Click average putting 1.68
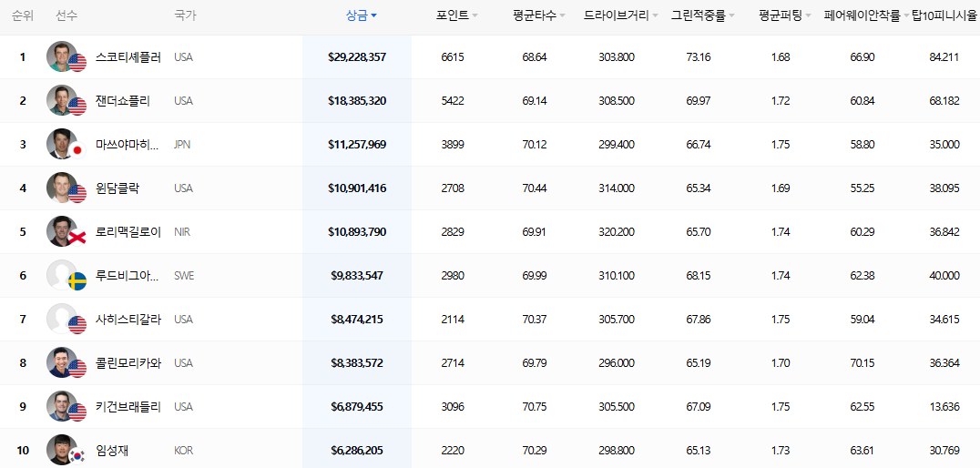Image resolution: width=980 pixels, height=468 pixels. (x=781, y=56)
